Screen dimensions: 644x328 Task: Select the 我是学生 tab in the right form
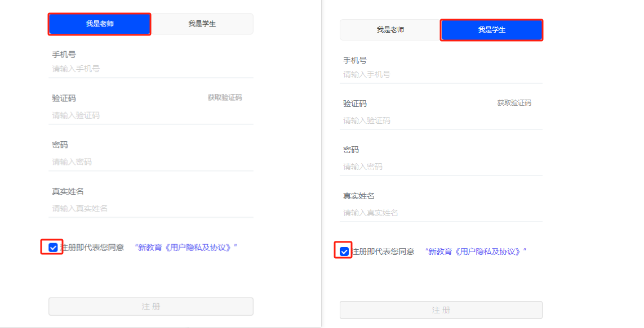(492, 29)
